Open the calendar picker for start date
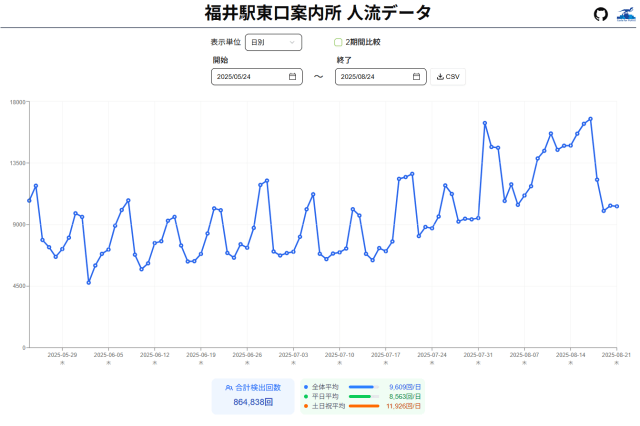 pos(292,77)
